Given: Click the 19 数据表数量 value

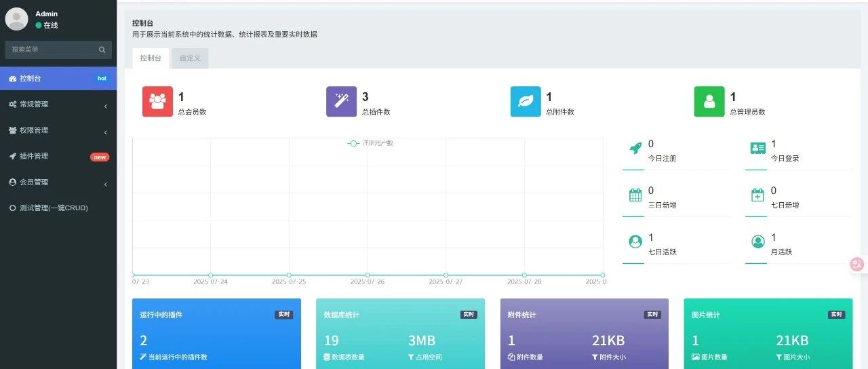Looking at the screenshot, I should tap(331, 341).
